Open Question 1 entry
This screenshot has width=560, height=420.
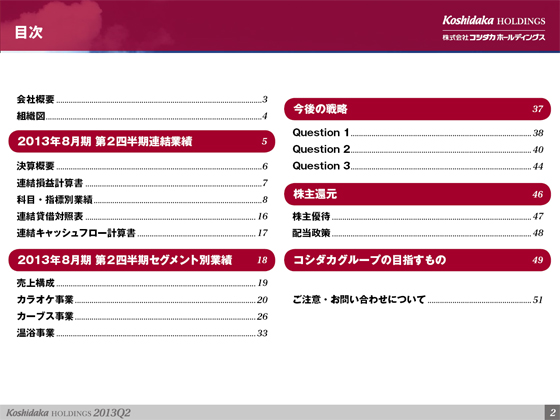[x=418, y=133]
